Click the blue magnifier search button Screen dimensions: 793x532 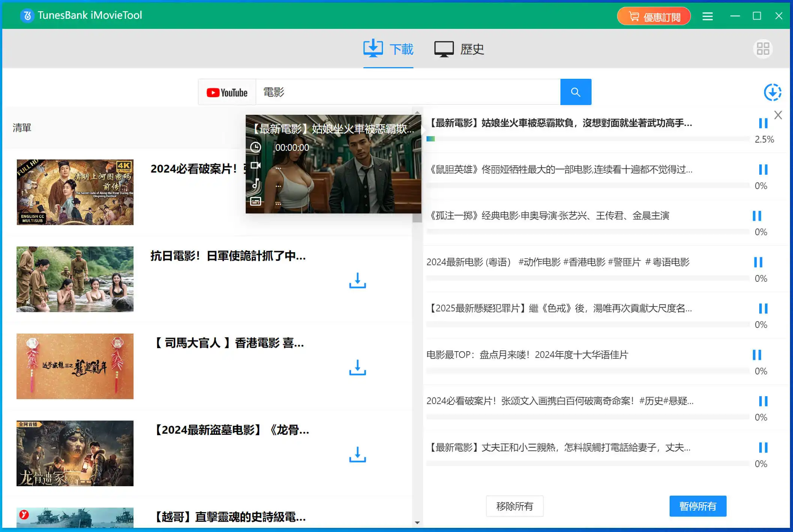coord(576,92)
